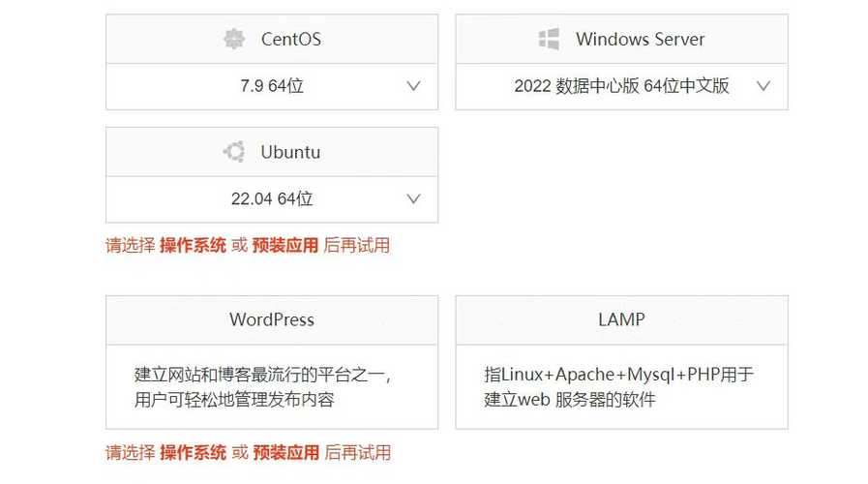Click the Ubuntu logo icon
Image resolution: width=868 pixels, height=484 pixels.
pos(233,152)
